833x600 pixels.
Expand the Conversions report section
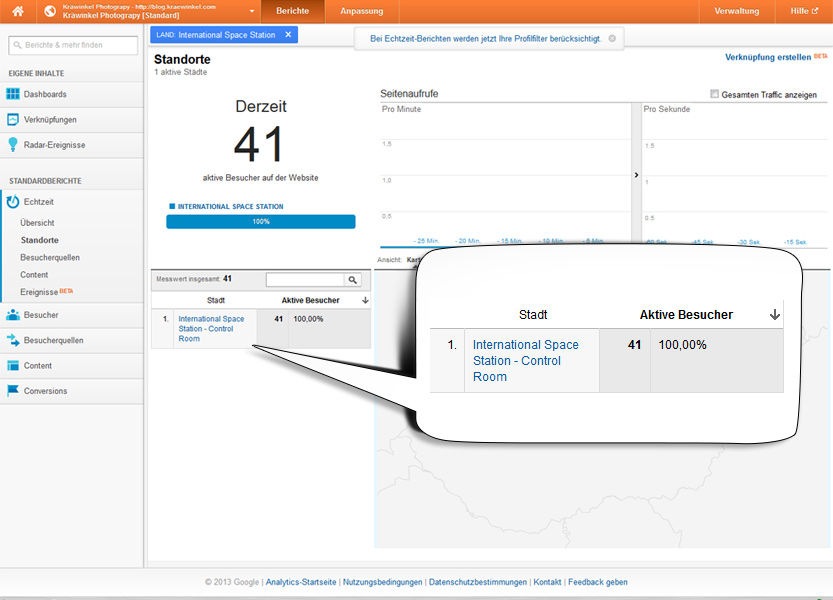pyautogui.click(x=71, y=391)
